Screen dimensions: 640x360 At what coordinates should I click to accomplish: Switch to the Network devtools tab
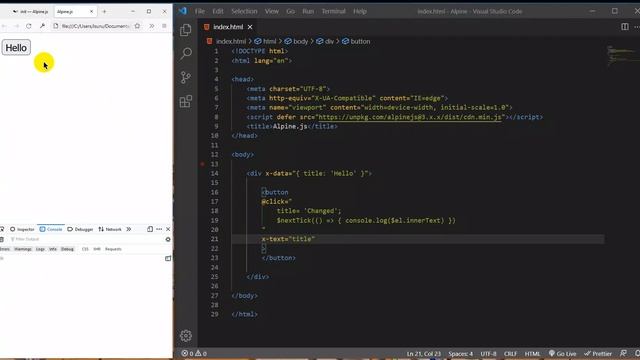coord(110,229)
